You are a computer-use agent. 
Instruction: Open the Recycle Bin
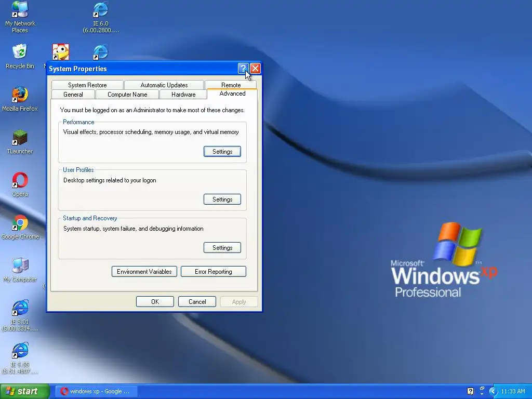coord(20,56)
